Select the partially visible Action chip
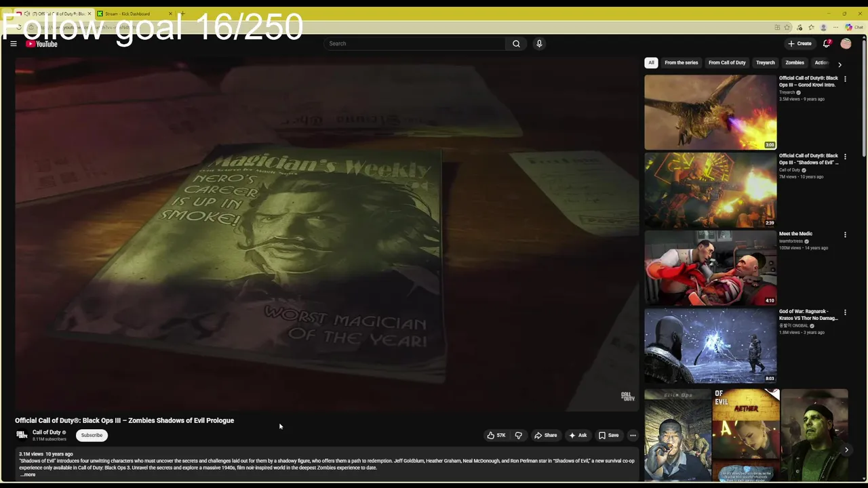868x488 pixels. pyautogui.click(x=821, y=62)
